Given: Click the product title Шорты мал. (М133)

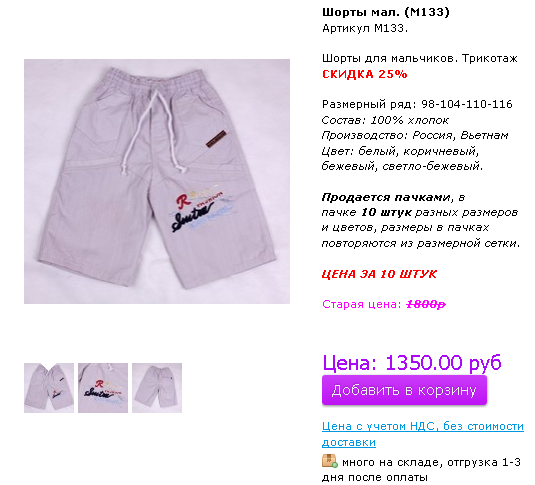Looking at the screenshot, I should point(386,12).
